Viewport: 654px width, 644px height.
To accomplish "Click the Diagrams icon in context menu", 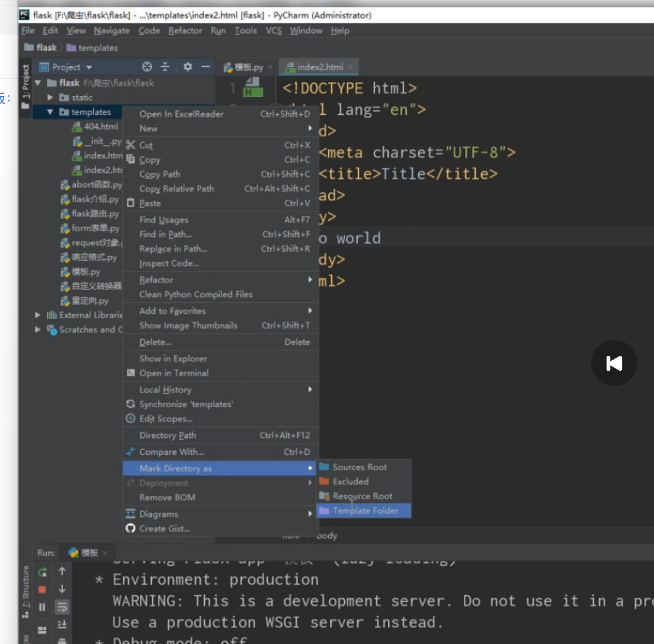I will tap(131, 514).
